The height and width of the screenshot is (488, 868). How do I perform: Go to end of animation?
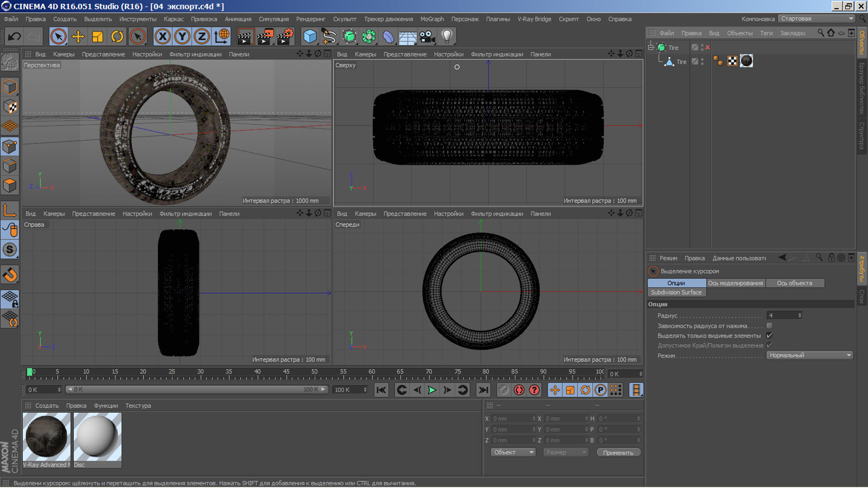click(x=483, y=390)
